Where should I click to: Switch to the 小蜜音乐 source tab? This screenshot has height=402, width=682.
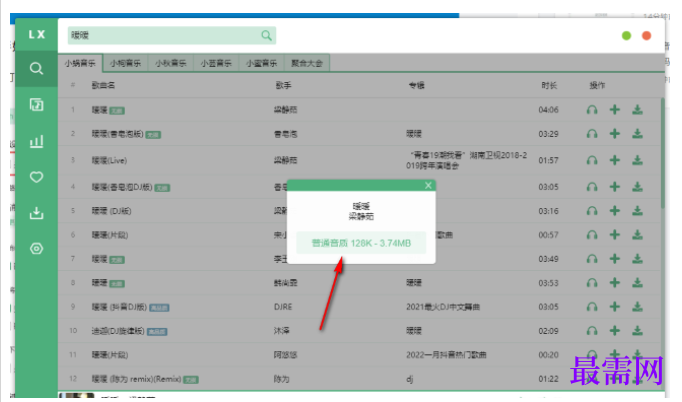(x=261, y=64)
